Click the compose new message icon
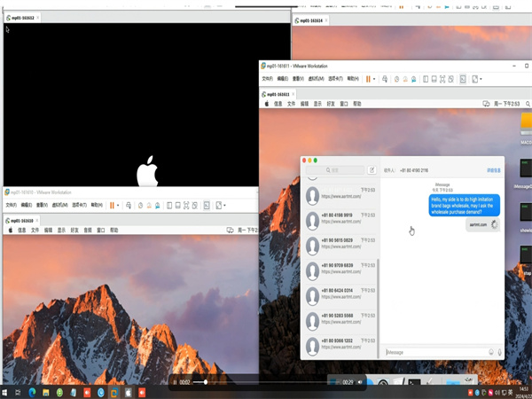The image size is (532, 399). pos(372,169)
